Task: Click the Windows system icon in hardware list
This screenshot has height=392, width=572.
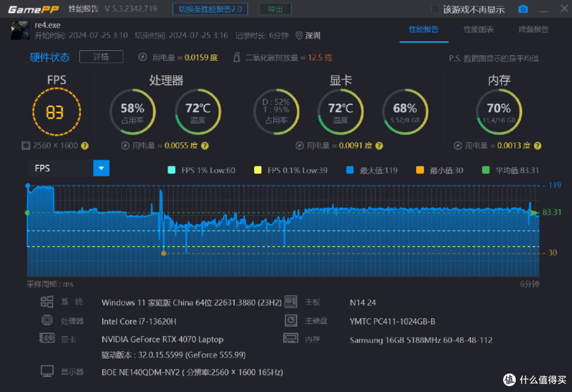Action: tap(47, 302)
